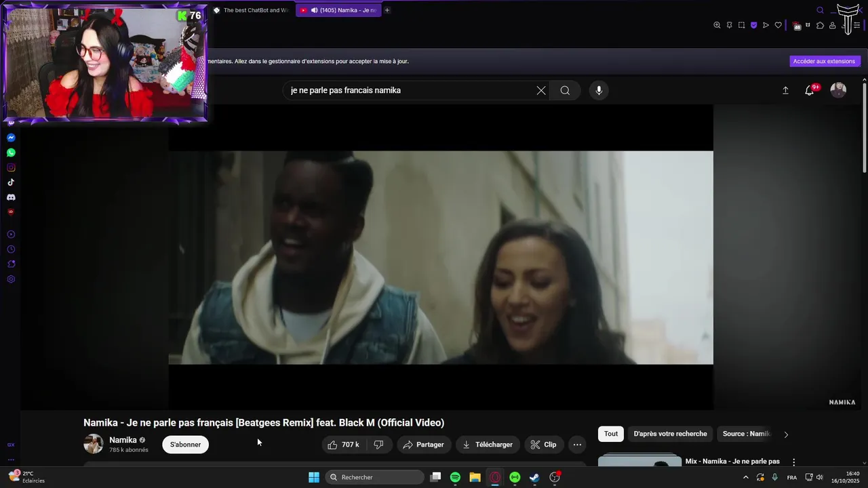Open the Player panel in the sidebar
The height and width of the screenshot is (488, 868).
(11, 235)
